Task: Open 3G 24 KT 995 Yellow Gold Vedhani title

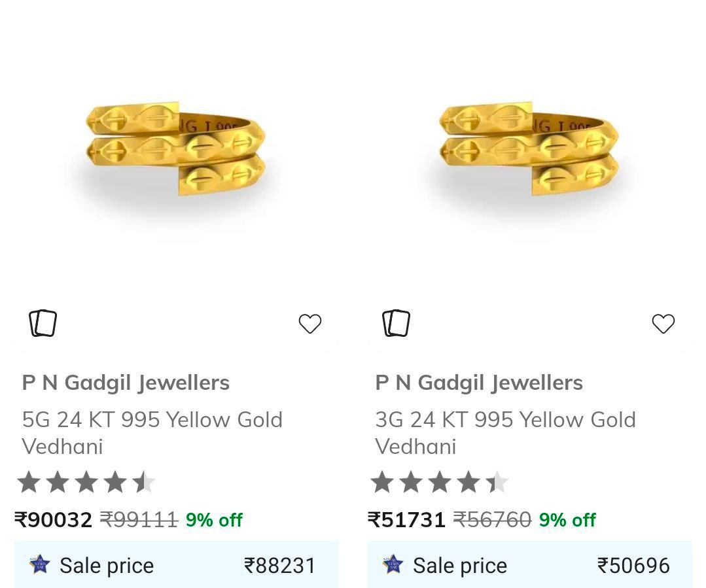Action: [505, 432]
